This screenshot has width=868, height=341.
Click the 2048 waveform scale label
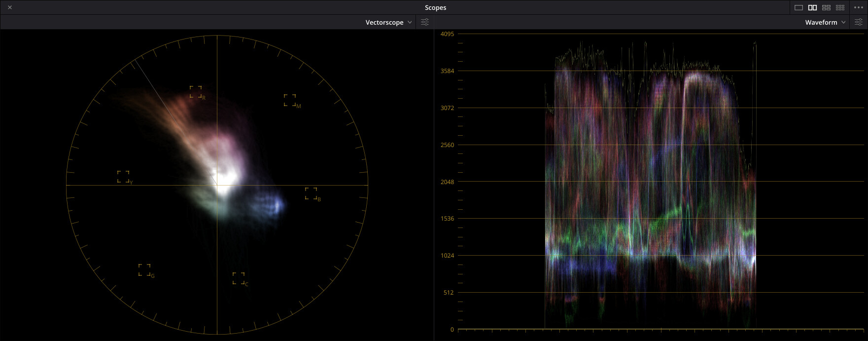click(447, 182)
